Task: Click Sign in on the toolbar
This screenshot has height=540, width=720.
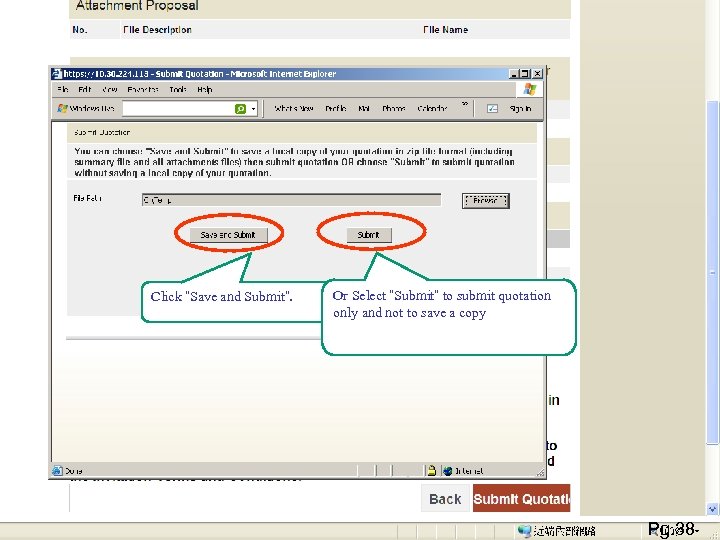Action: point(520,109)
